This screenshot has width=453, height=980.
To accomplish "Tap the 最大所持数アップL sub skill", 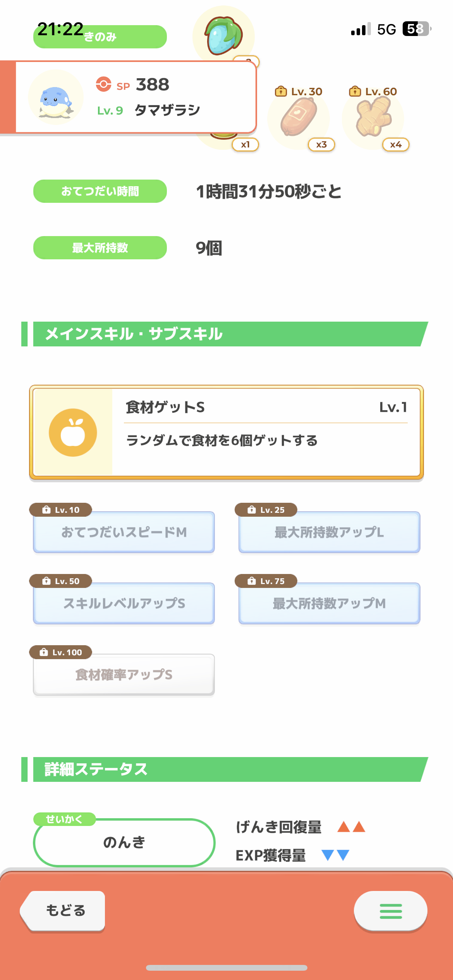I will pos(329,532).
